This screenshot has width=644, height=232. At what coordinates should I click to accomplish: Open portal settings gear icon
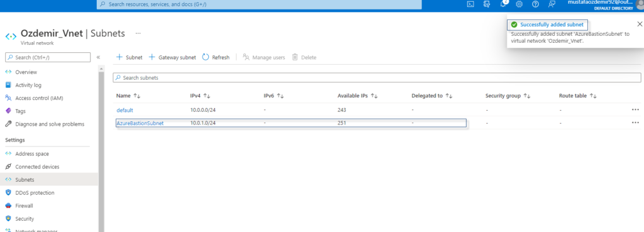519,4
